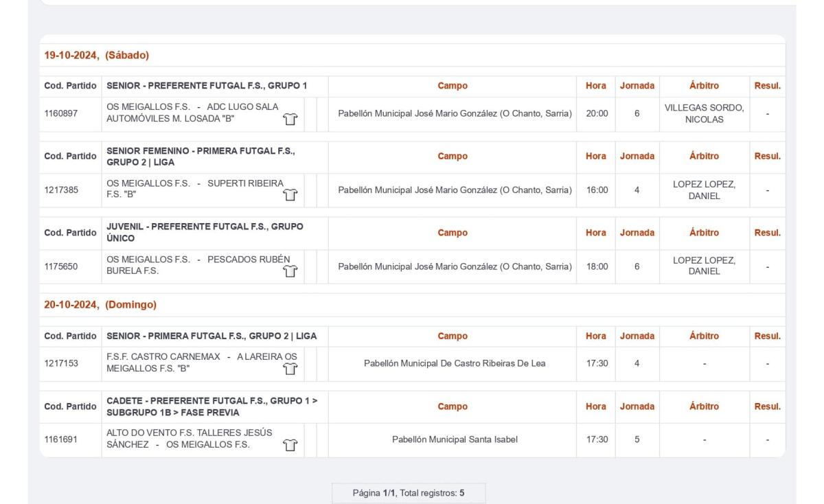Click the kit icon for match 1161691
This screenshot has height=504, width=824.
[x=290, y=445]
